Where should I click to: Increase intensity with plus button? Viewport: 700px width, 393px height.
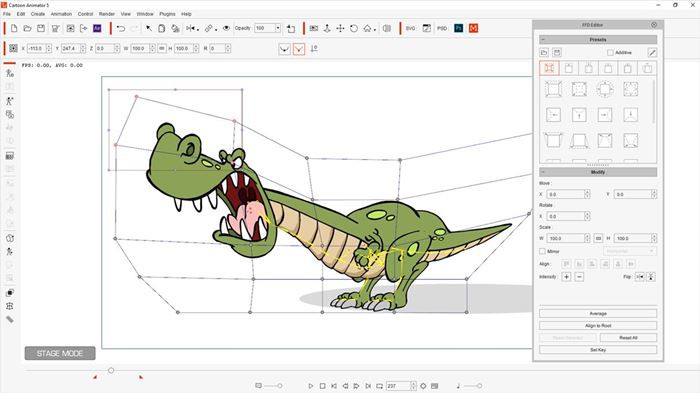pyautogui.click(x=566, y=277)
